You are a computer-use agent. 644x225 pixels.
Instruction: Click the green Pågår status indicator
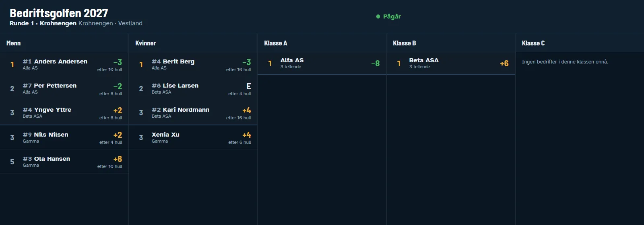coord(388,16)
